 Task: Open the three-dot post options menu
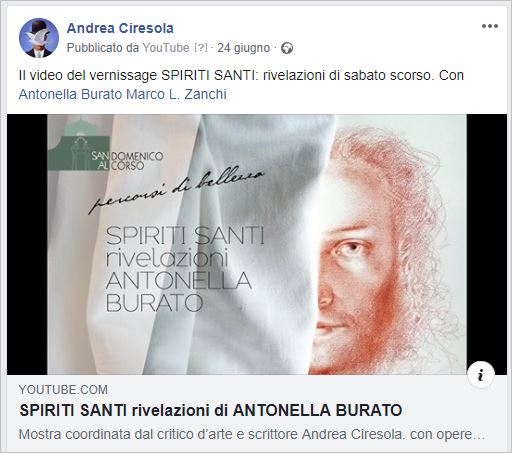tap(490, 26)
